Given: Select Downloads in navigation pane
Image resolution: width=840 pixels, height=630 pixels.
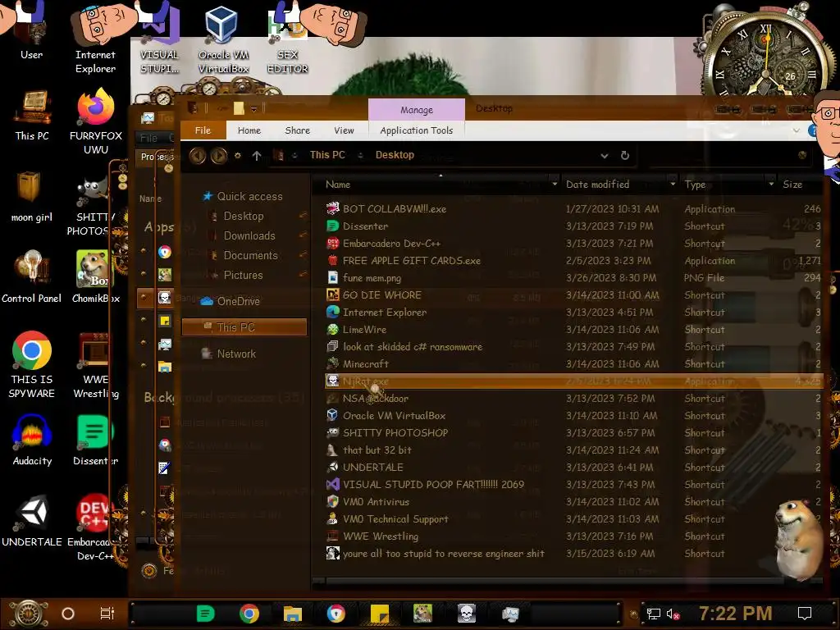Looking at the screenshot, I should [249, 235].
